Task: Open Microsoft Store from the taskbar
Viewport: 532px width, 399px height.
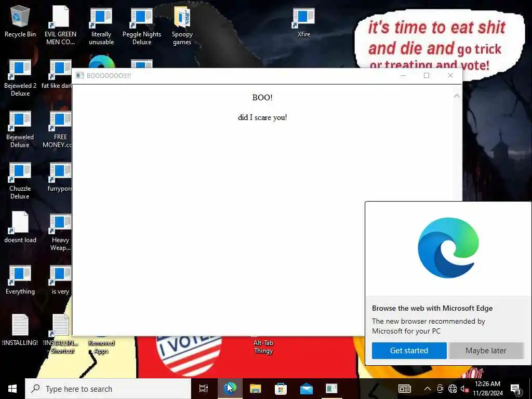Action: [x=281, y=389]
